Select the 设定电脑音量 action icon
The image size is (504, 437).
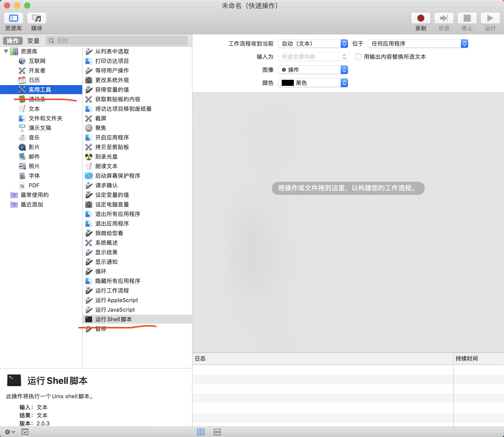pos(89,204)
